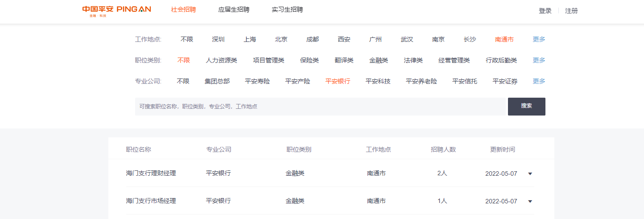644x219 pixels.
Task: Filter work location by 广州
Action: coord(376,39)
